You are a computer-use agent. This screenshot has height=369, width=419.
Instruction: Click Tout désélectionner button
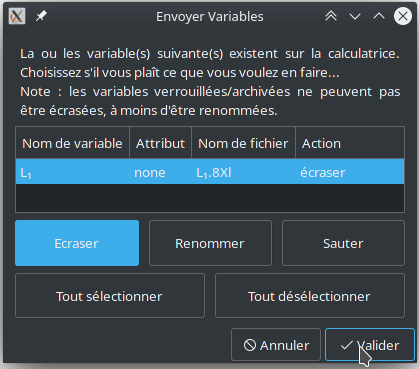tap(310, 296)
